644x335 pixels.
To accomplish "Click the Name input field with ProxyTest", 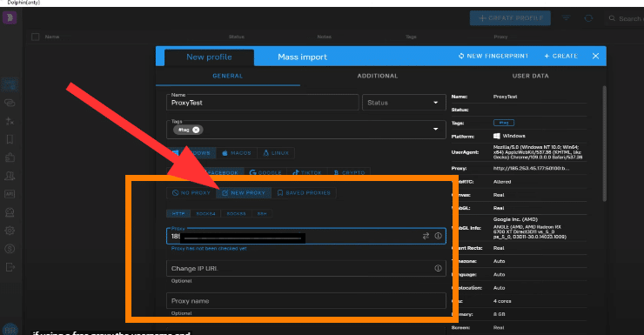I will (263, 103).
